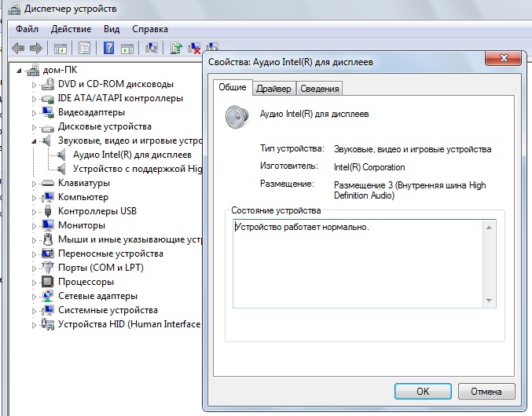Click the Порты (COM и LPT) icon
532x416 pixels.
click(47, 268)
